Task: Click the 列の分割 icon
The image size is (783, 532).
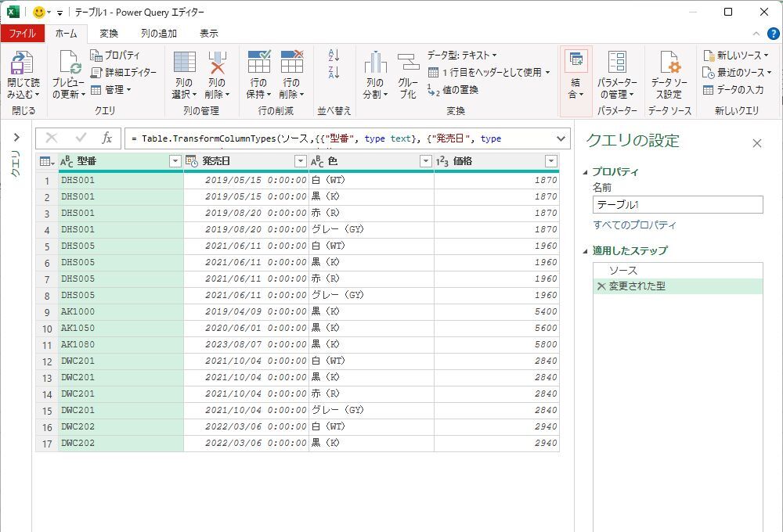Action: (x=375, y=64)
